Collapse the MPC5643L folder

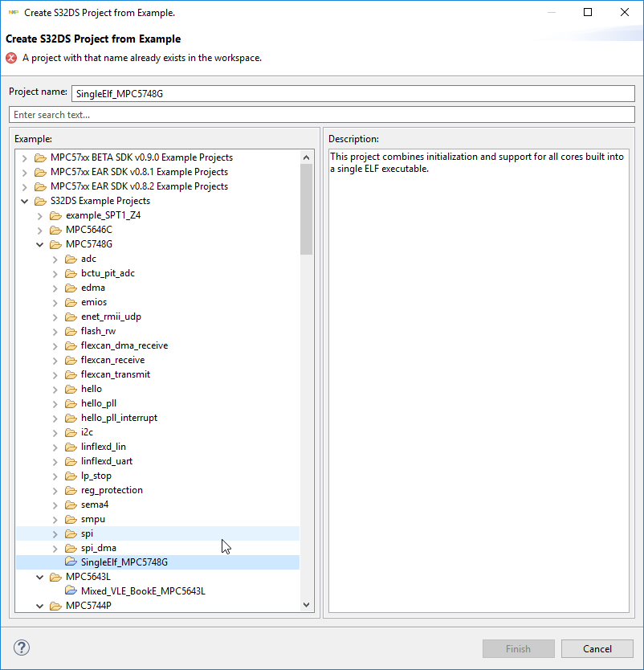click(39, 577)
